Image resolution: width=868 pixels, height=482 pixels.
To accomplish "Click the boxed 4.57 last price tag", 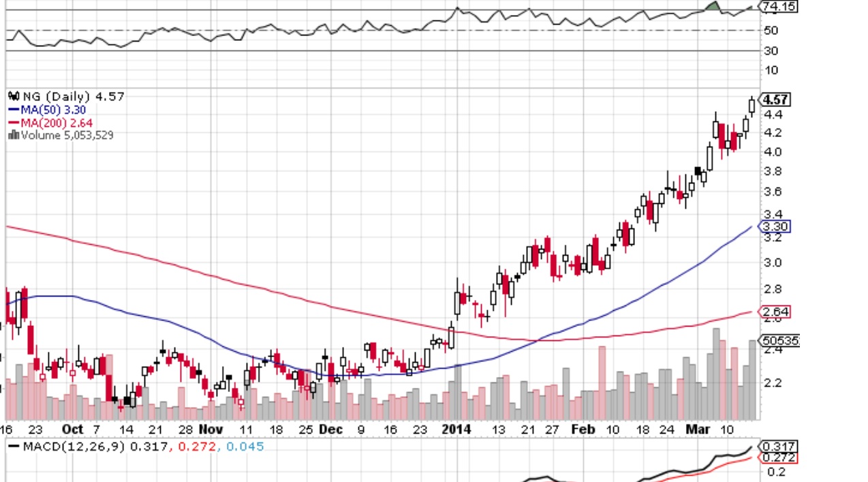I will (776, 100).
